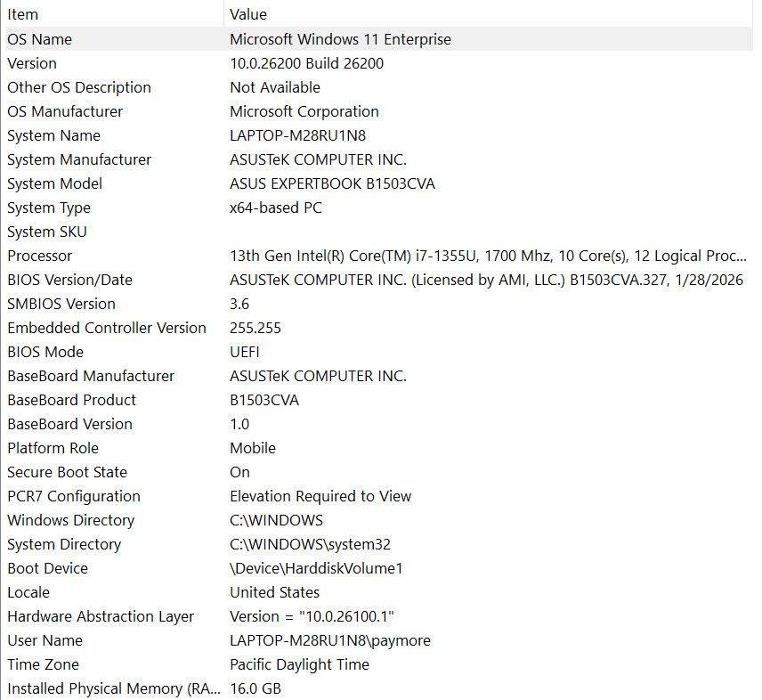Click the BaseBoard Version value 1.0

point(239,424)
